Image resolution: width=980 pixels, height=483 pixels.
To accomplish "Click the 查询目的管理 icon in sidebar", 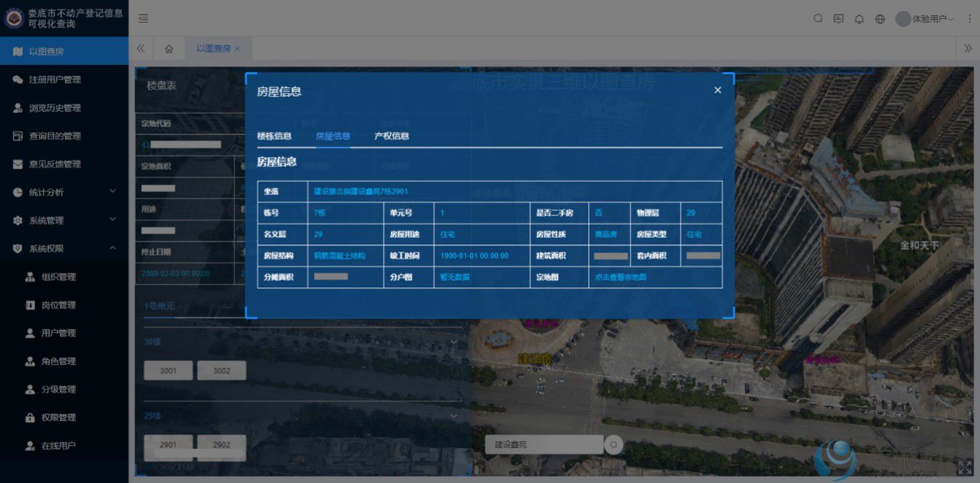I will pos(18,136).
